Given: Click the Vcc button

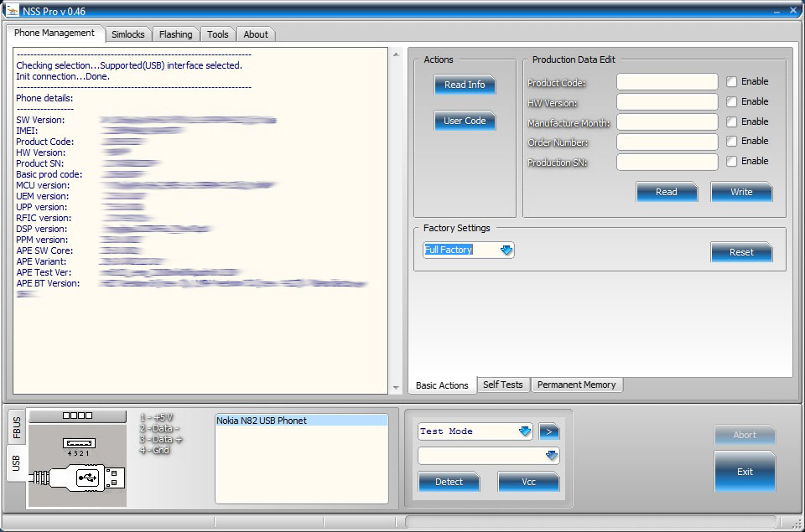Looking at the screenshot, I should 528,482.
